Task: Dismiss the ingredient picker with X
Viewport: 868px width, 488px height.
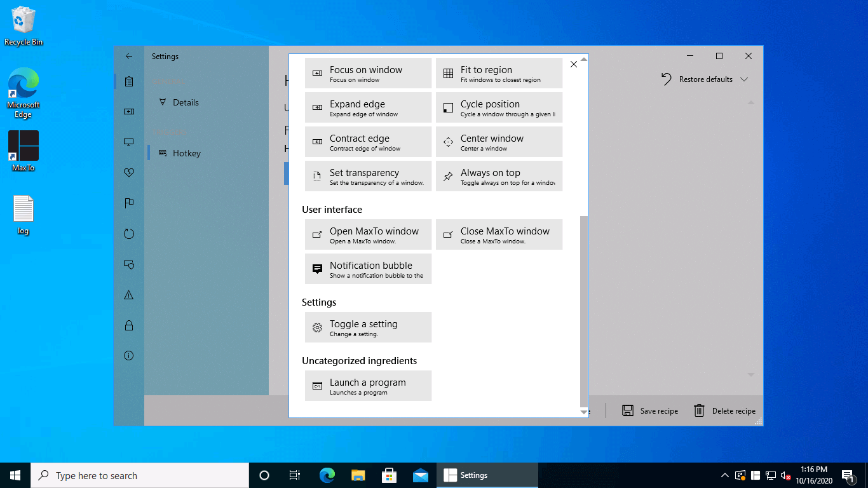Action: pos(574,64)
